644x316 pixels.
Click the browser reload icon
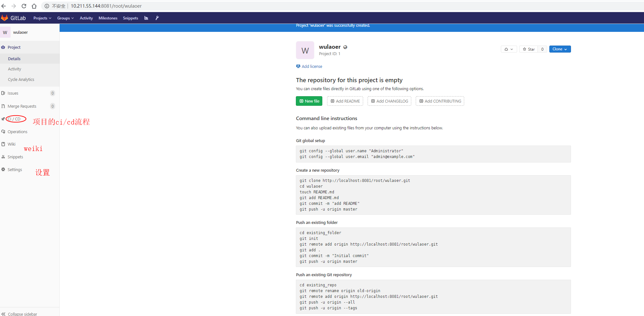point(24,6)
